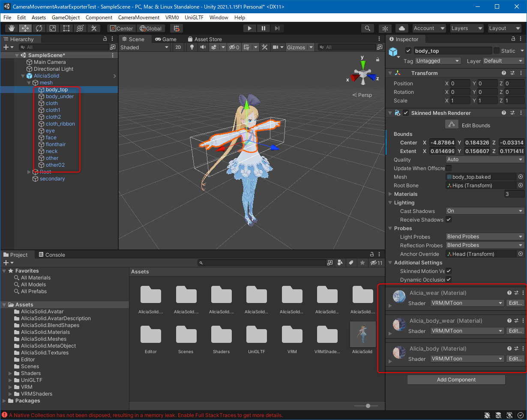The height and width of the screenshot is (420, 527).
Task: Disable the Dynamic Occlusion checkbox
Action: point(449,279)
